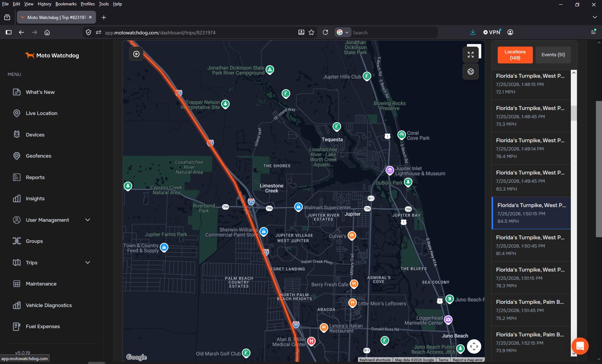Open the browser account profile icon

click(510, 32)
